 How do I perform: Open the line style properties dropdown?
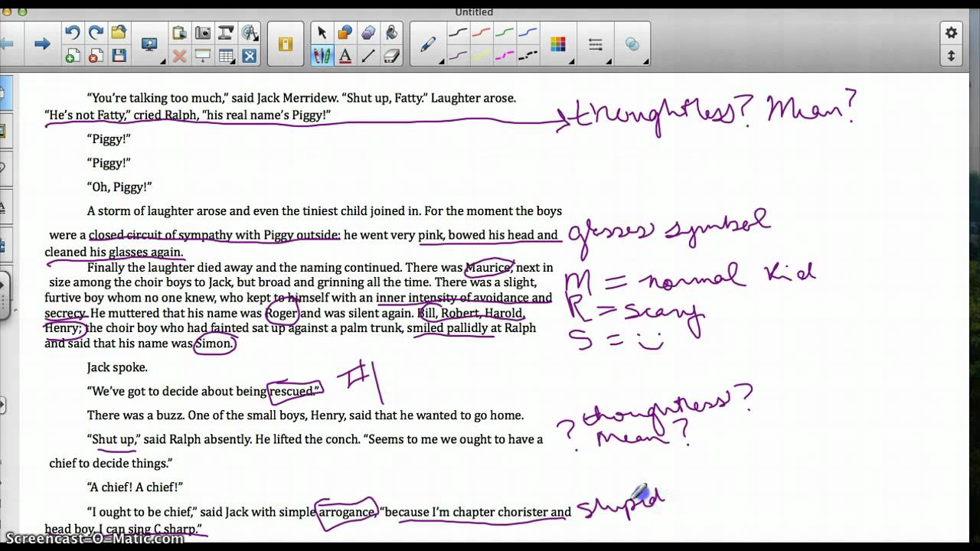pos(596,44)
